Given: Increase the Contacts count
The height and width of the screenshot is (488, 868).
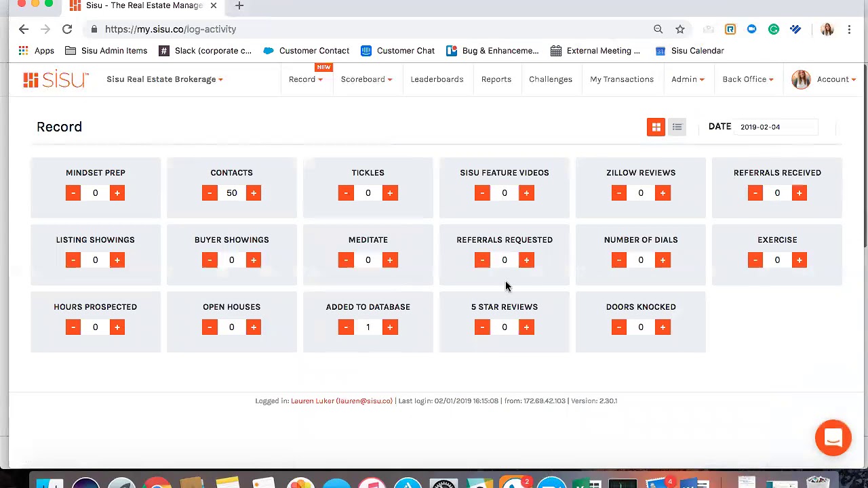Looking at the screenshot, I should [254, 193].
